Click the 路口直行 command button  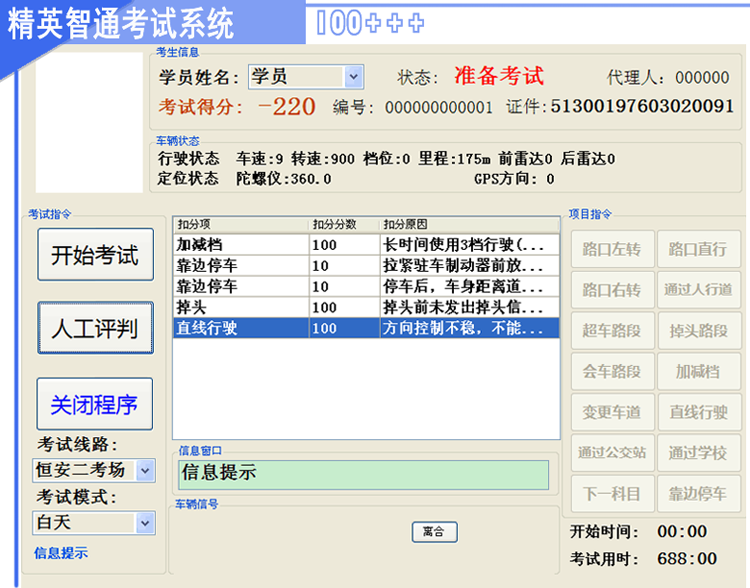[699, 249]
